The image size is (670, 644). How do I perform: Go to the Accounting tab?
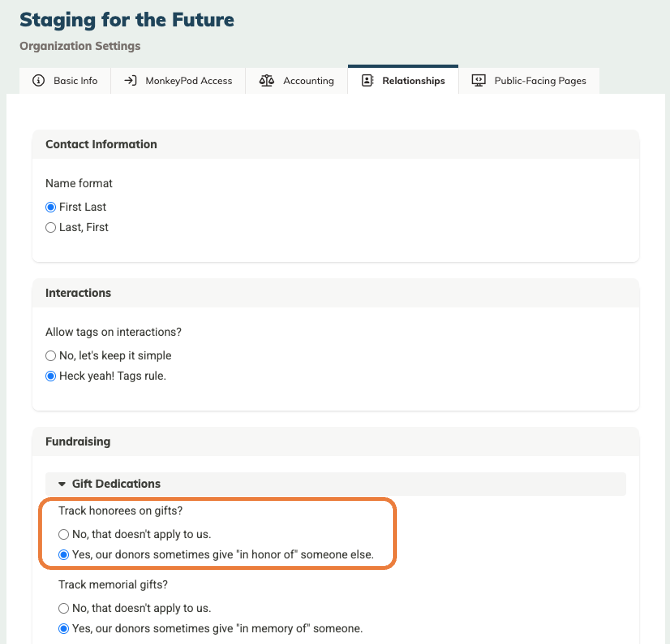pos(308,81)
